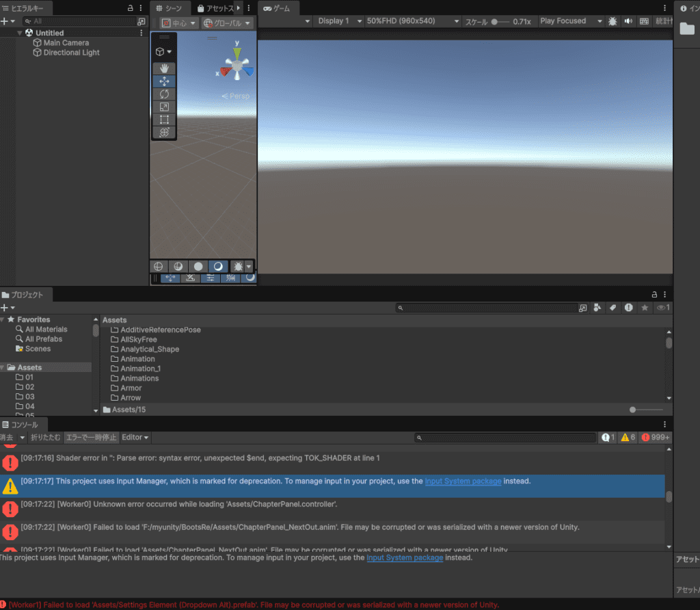The width and height of the screenshot is (700, 610).
Task: Collapse the Untitled scene in hierarchy
Action: (20, 33)
